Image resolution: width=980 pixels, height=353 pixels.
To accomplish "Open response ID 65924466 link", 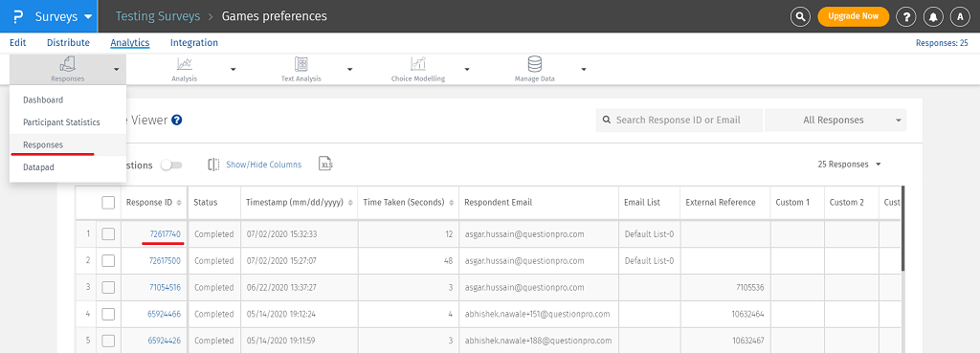I will [x=165, y=315].
